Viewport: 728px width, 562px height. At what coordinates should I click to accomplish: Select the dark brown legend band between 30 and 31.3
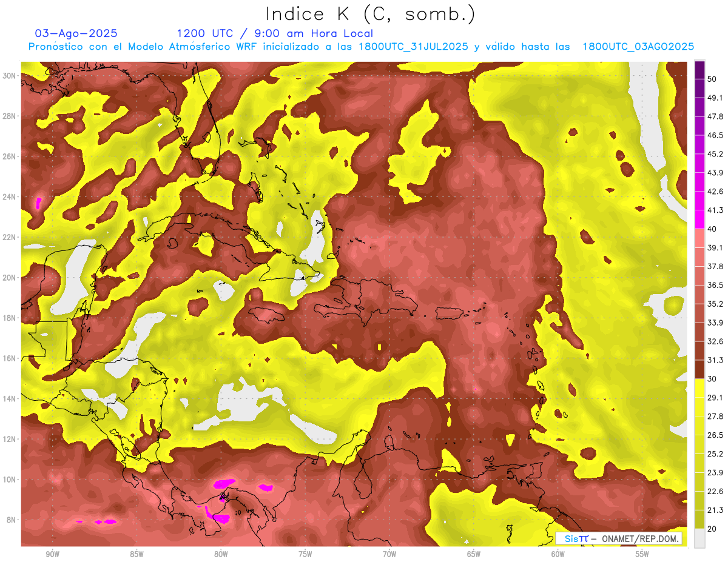pyautogui.click(x=699, y=369)
